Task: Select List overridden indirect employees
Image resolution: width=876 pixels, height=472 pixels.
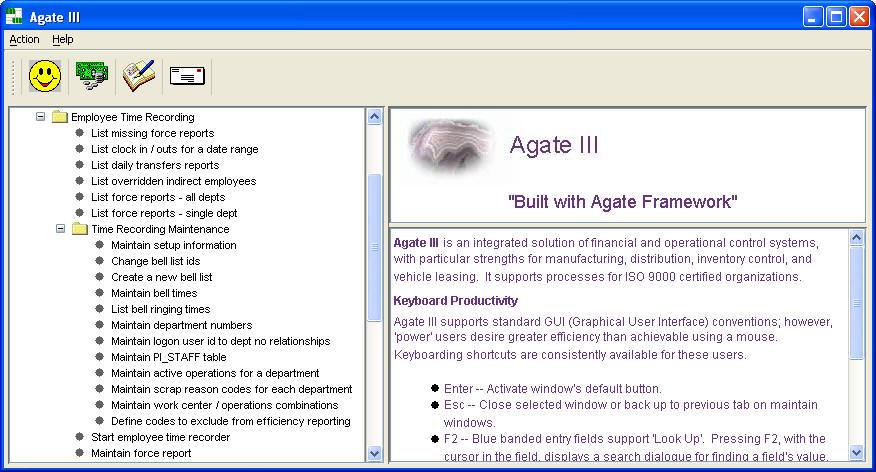Action: [173, 181]
